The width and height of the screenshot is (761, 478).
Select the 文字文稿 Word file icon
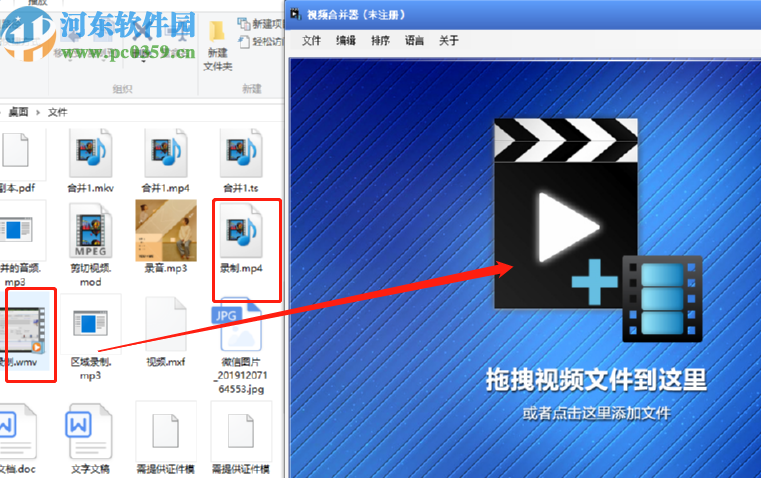[91, 431]
